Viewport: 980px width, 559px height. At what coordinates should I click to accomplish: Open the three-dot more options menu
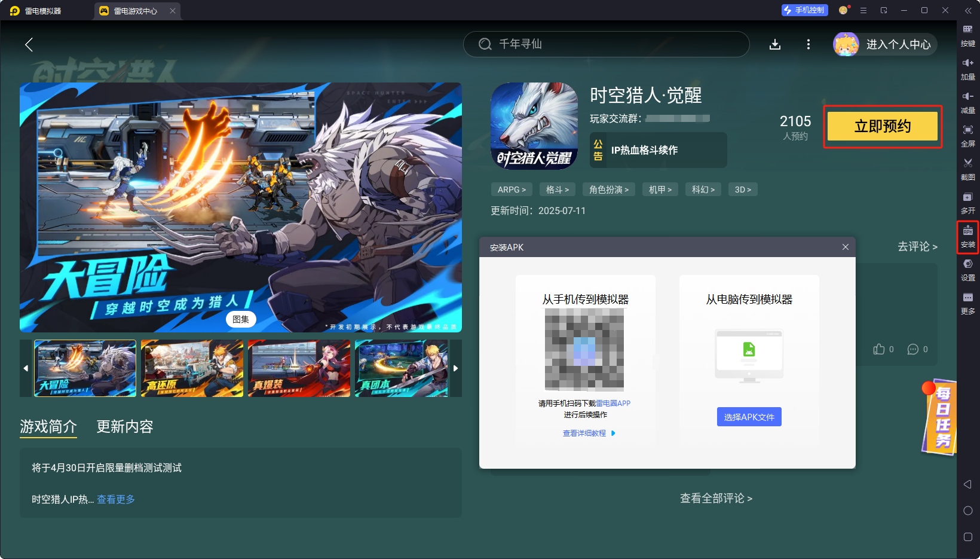808,44
